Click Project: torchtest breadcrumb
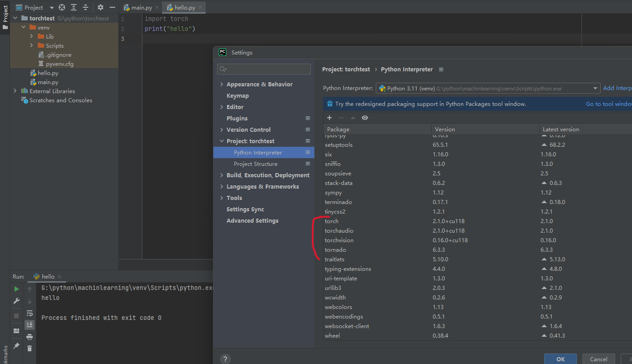The width and height of the screenshot is (632, 364). [346, 70]
